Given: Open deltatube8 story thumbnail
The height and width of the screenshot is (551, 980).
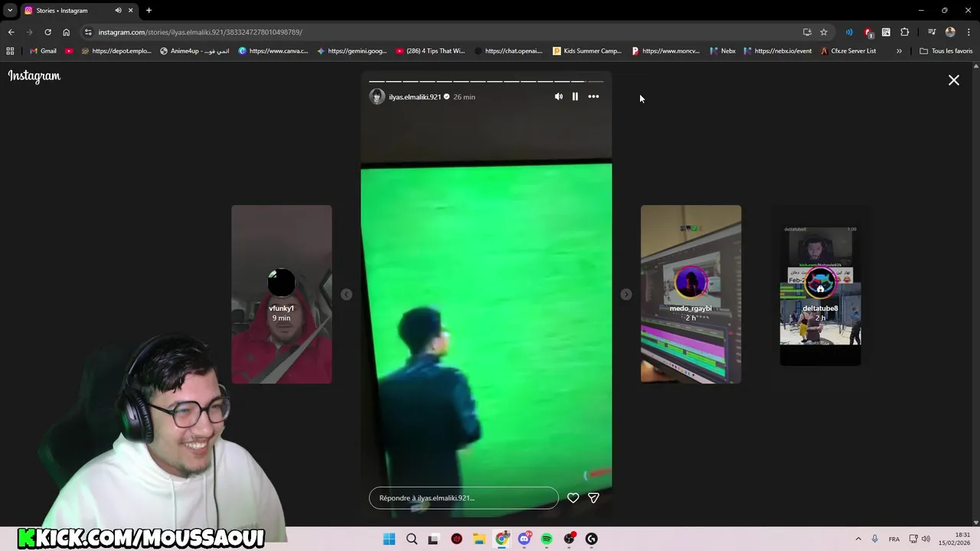Looking at the screenshot, I should coord(820,294).
